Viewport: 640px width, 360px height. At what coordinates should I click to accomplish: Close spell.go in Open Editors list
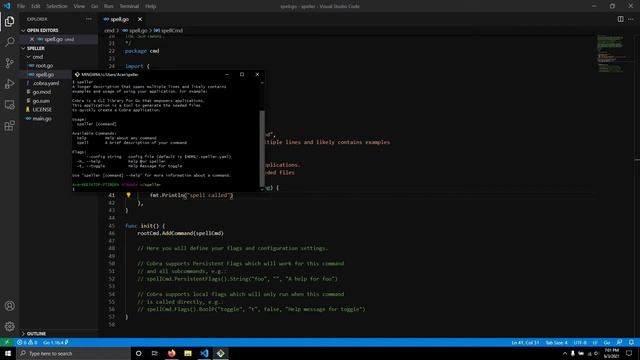(32, 39)
